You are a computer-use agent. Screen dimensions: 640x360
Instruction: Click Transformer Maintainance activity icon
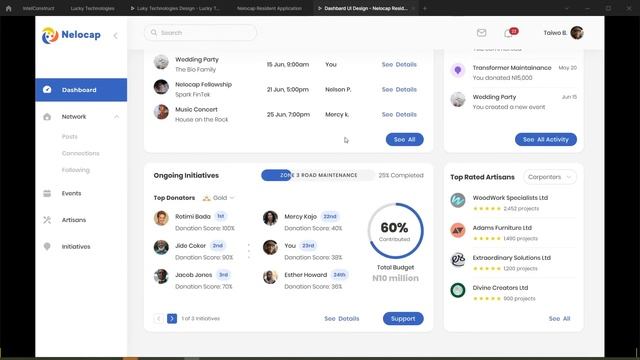tap(458, 70)
